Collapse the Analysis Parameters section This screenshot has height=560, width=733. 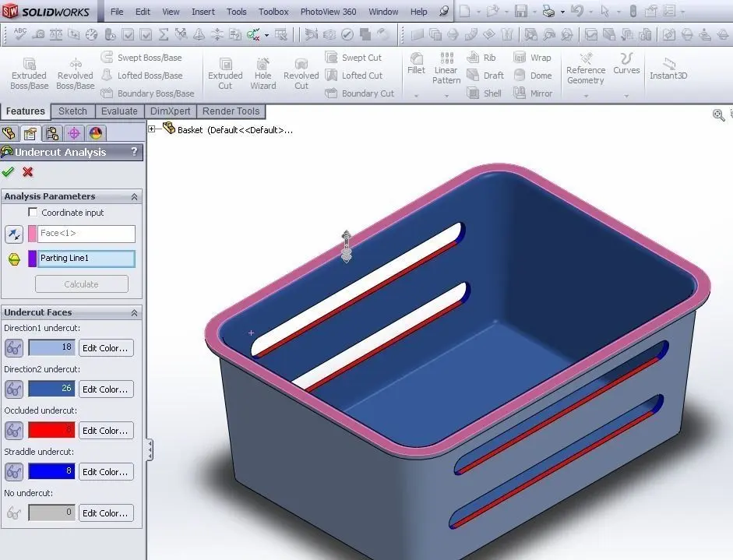[x=134, y=197]
